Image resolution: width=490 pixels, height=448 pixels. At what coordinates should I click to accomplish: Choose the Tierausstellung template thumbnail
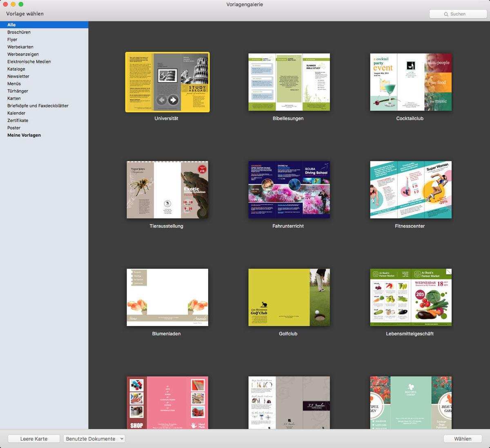point(167,190)
